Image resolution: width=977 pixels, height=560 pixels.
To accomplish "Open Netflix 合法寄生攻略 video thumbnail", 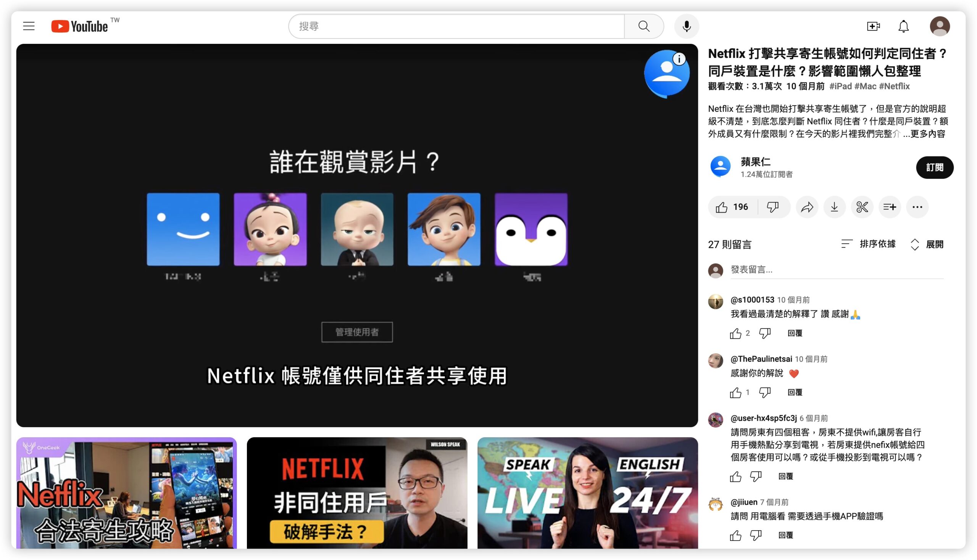I will (126, 493).
